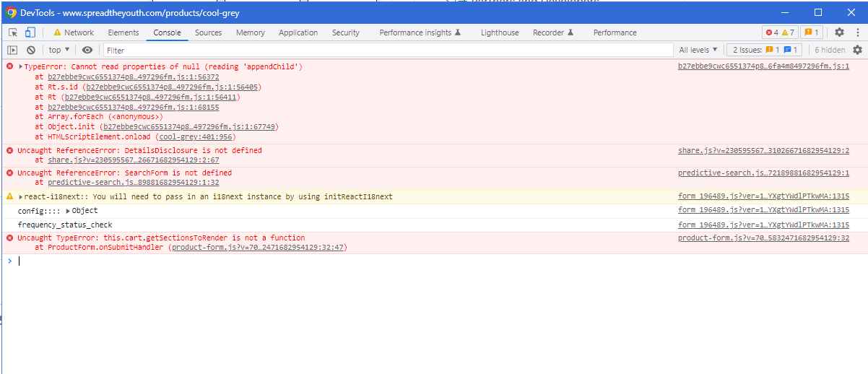Open stack link ending js:1:68155
This screenshot has height=374, width=868.
click(134, 107)
